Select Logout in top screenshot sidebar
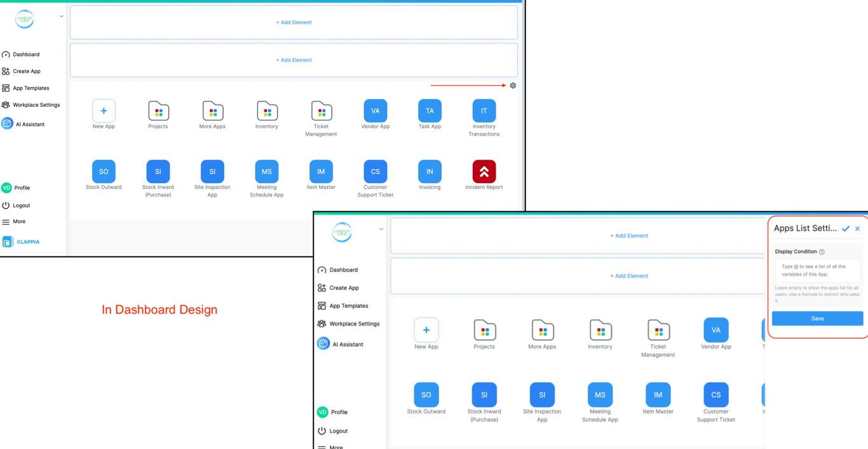This screenshot has width=868, height=449. [16, 205]
